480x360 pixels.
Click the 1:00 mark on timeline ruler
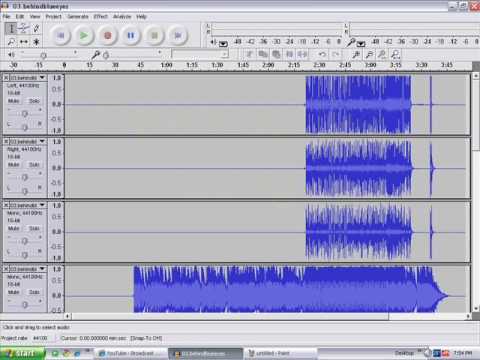coord(166,65)
